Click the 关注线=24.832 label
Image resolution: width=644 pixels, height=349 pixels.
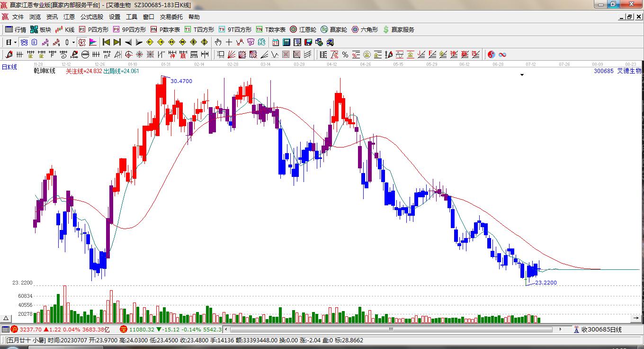click(x=84, y=71)
